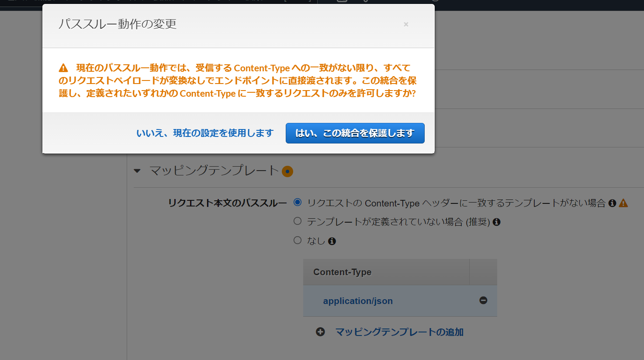Click the info icon after Content-Type ヘッダー option
644x360 pixels.
click(612, 203)
